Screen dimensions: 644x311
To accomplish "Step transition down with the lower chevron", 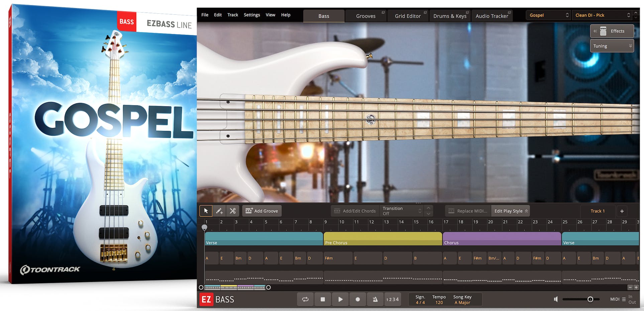I will point(428,214).
